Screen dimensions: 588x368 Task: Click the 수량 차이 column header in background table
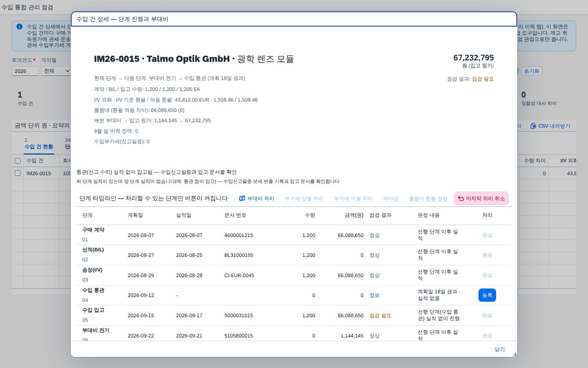click(535, 161)
